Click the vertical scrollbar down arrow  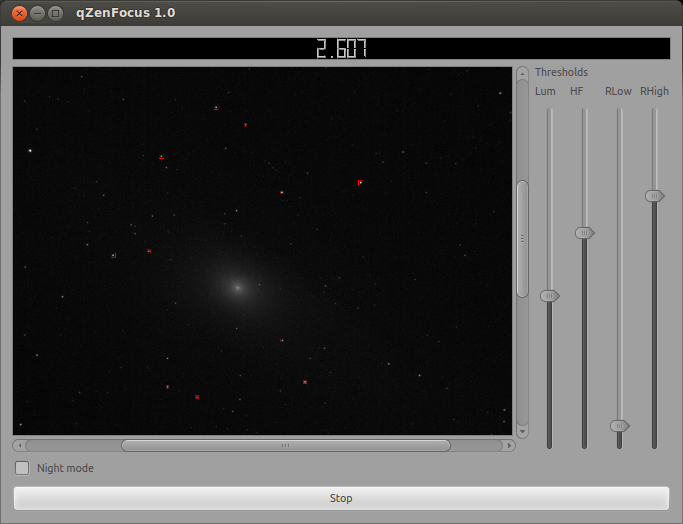click(523, 432)
